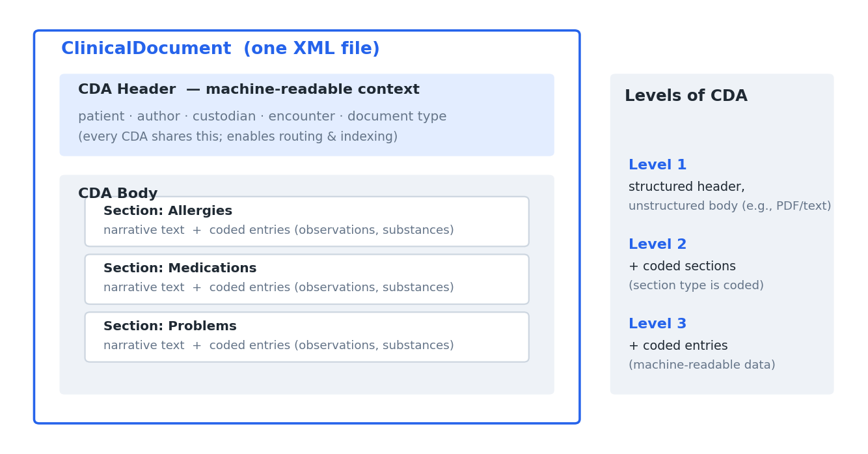This screenshot has width=868, height=454.
Task: Select the 'Section: Medications' title
Action: (180, 268)
